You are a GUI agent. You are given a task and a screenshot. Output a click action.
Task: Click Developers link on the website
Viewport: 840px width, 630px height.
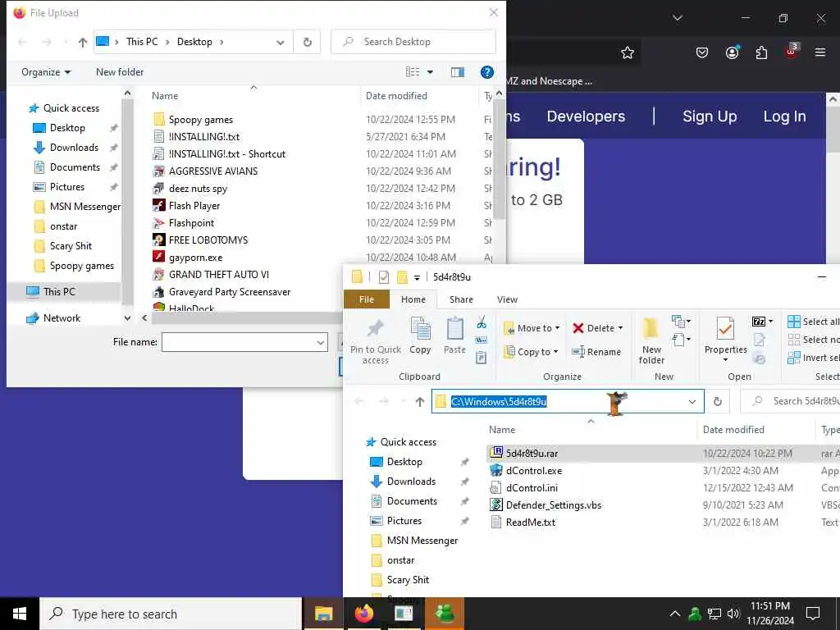tap(586, 116)
